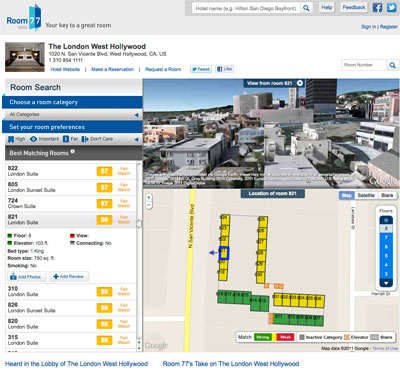Click the Best Matching Rooms info icon
400x370 pixels.
pos(72,152)
